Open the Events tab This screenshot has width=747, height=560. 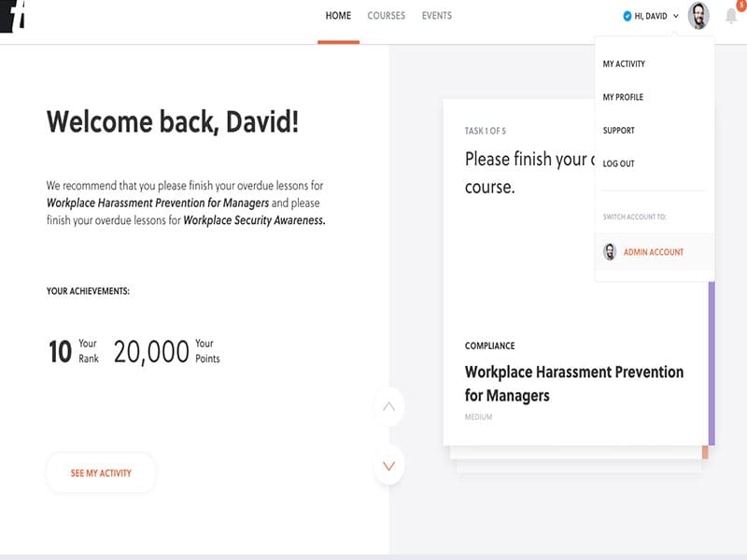pyautogui.click(x=436, y=16)
